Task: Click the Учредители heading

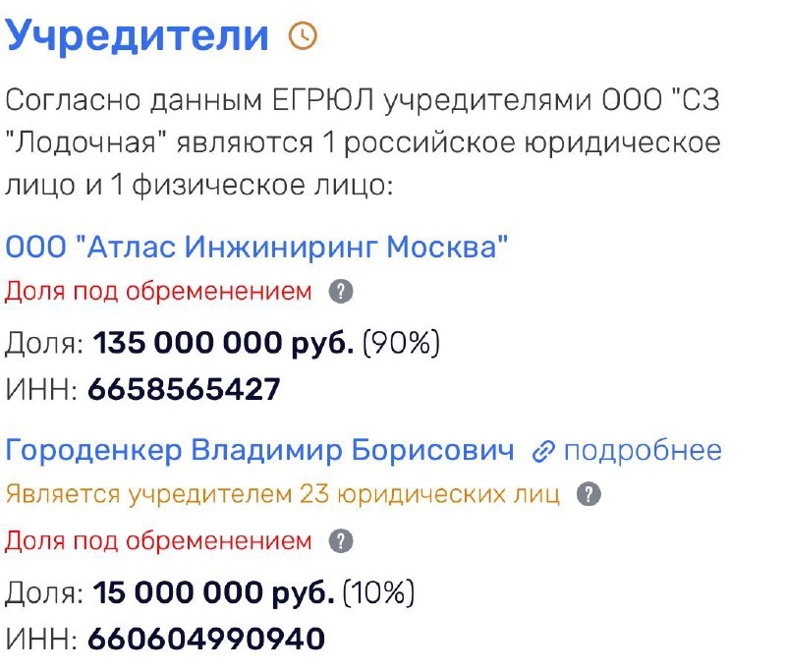Action: [138, 35]
